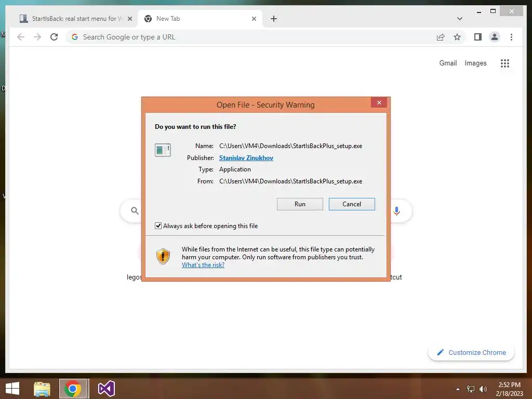Image resolution: width=532 pixels, height=399 pixels.
Task: Open Customize Chrome
Action: coord(471,353)
